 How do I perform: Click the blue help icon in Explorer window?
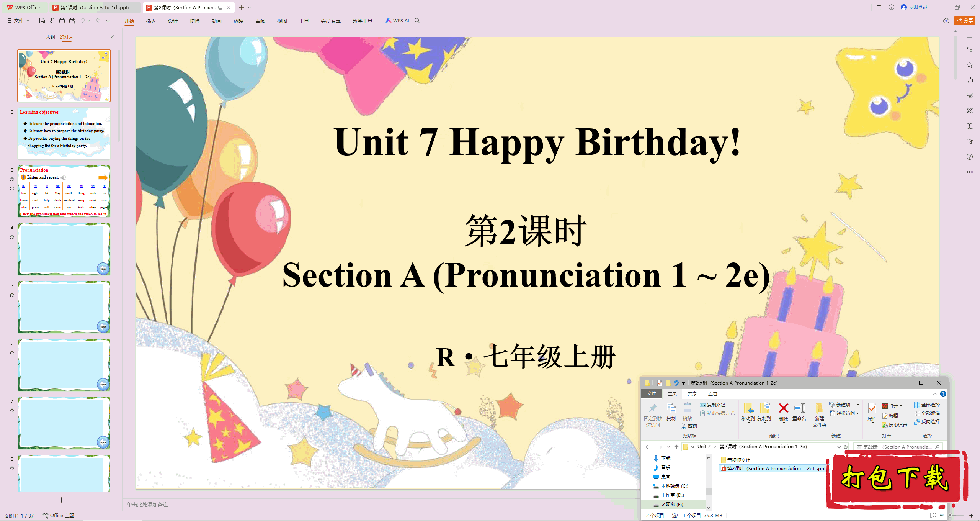click(x=943, y=394)
